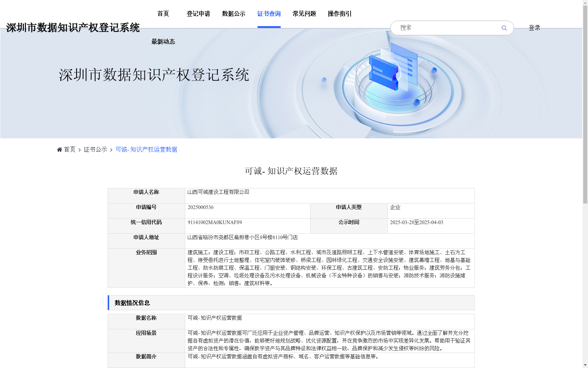Go to 数据公示 menu item
588x368 pixels.
coord(234,14)
